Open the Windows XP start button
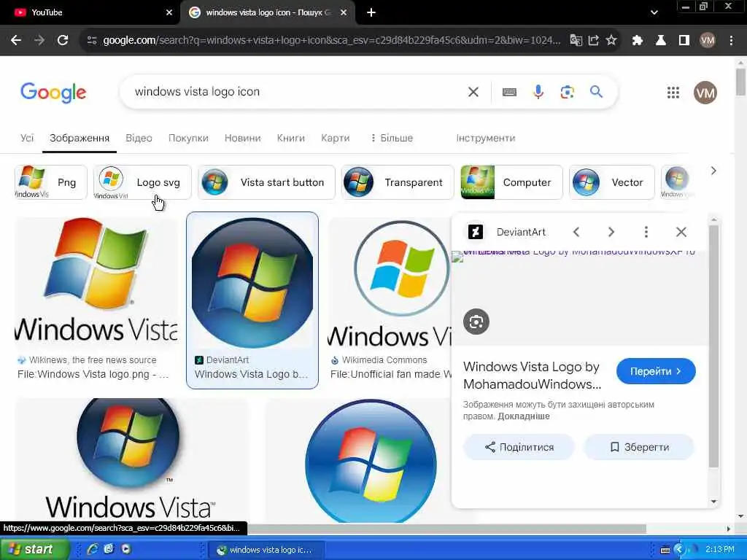Viewport: 747px width, 560px height. point(34,550)
